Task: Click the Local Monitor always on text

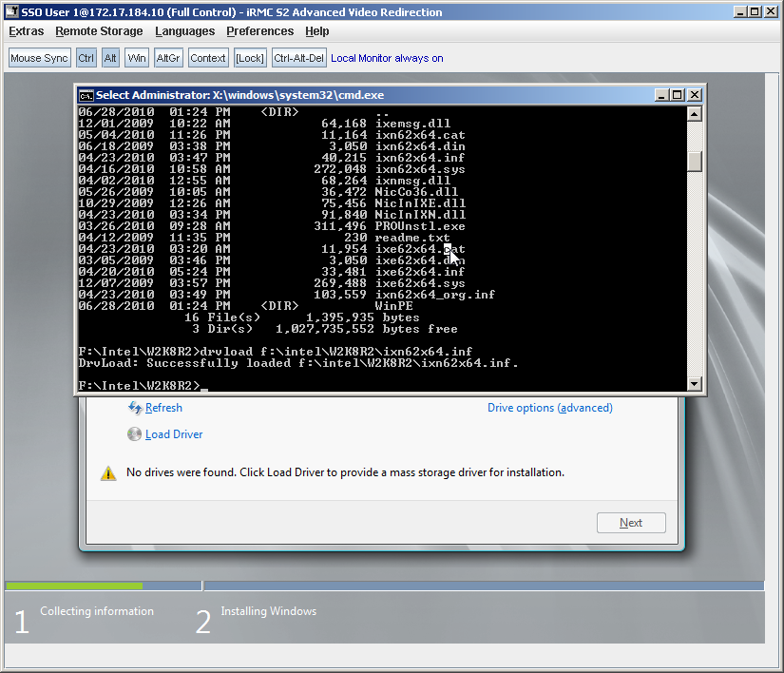Action: (387, 58)
